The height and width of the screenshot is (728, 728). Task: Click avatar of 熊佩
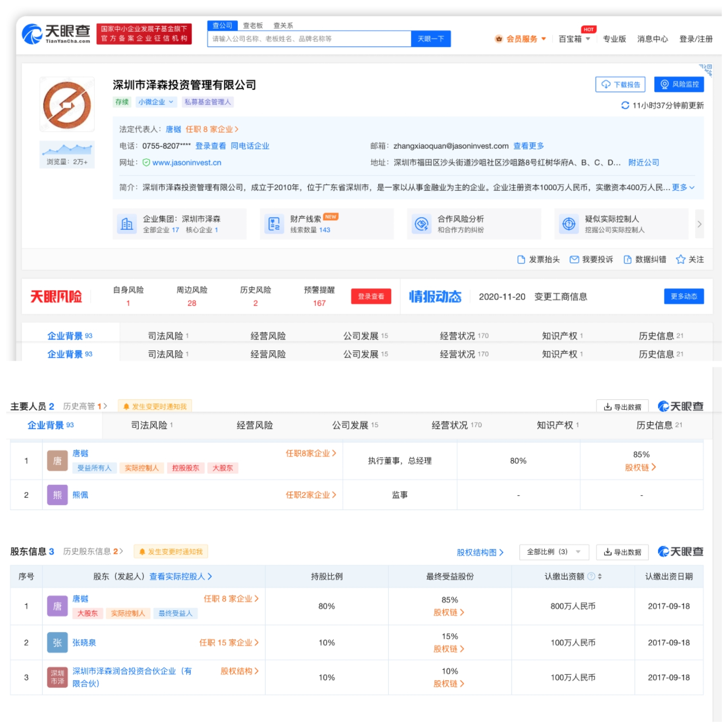pos(57,495)
